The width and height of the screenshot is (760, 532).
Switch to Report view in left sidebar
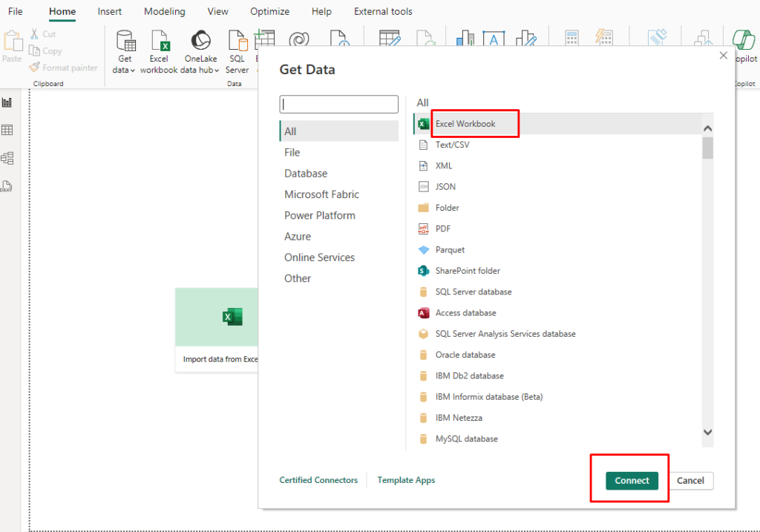pyautogui.click(x=8, y=102)
